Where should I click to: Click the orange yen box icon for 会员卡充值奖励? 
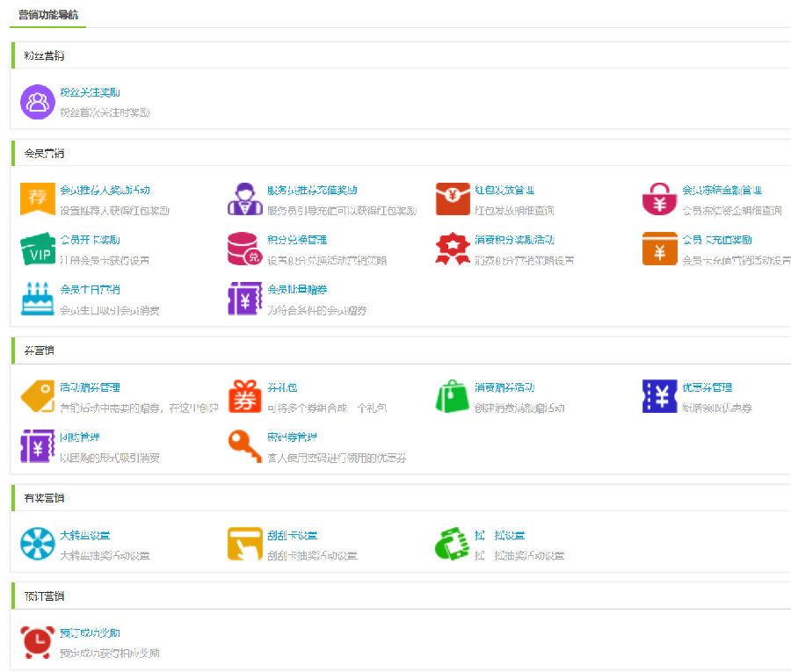coord(659,249)
